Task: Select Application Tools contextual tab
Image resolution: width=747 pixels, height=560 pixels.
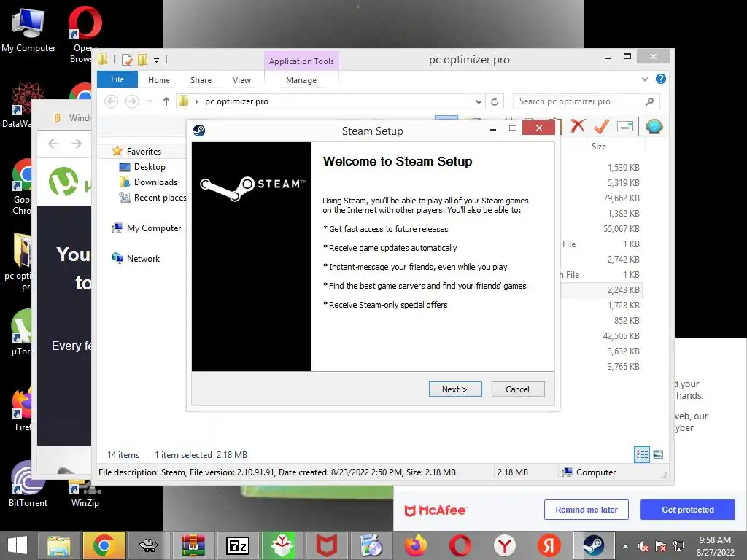Action: [x=301, y=61]
